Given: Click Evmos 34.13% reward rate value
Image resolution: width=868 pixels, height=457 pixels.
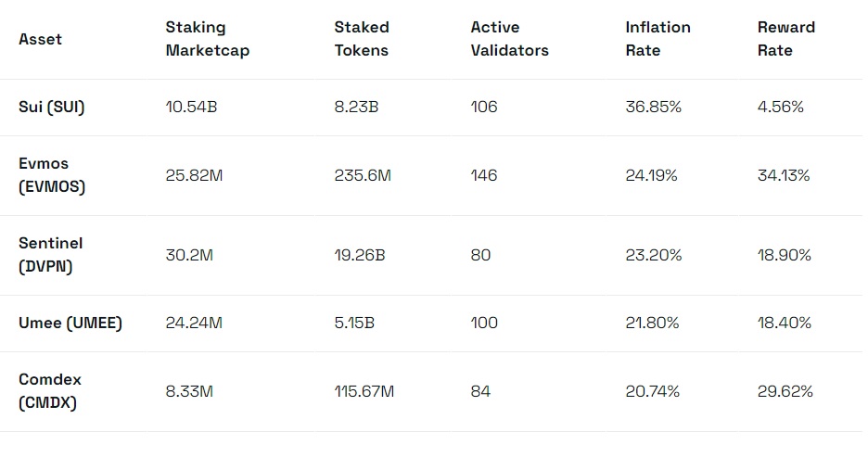Looking at the screenshot, I should click(x=784, y=175).
